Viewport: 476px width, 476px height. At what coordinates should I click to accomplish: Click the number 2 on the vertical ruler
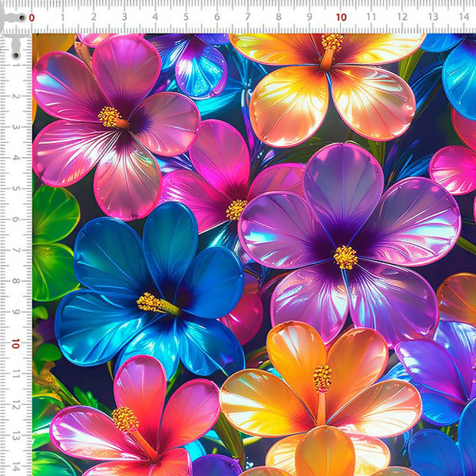pyautogui.click(x=17, y=97)
